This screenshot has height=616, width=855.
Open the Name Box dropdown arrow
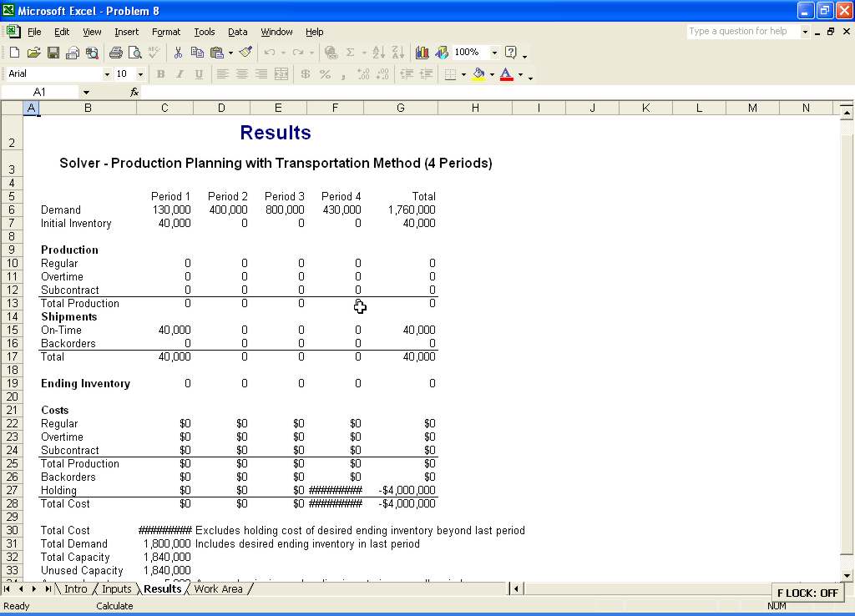pos(86,92)
